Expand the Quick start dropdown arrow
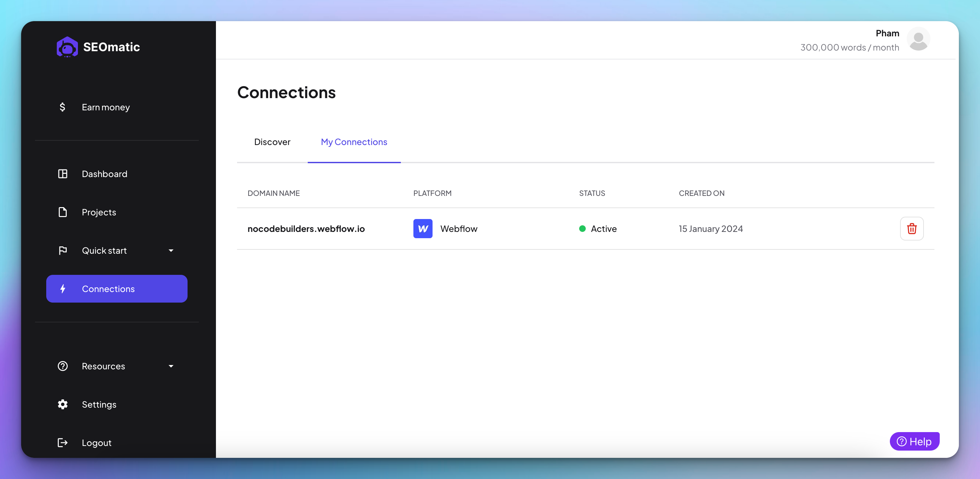Viewport: 980px width, 479px height. click(x=171, y=250)
